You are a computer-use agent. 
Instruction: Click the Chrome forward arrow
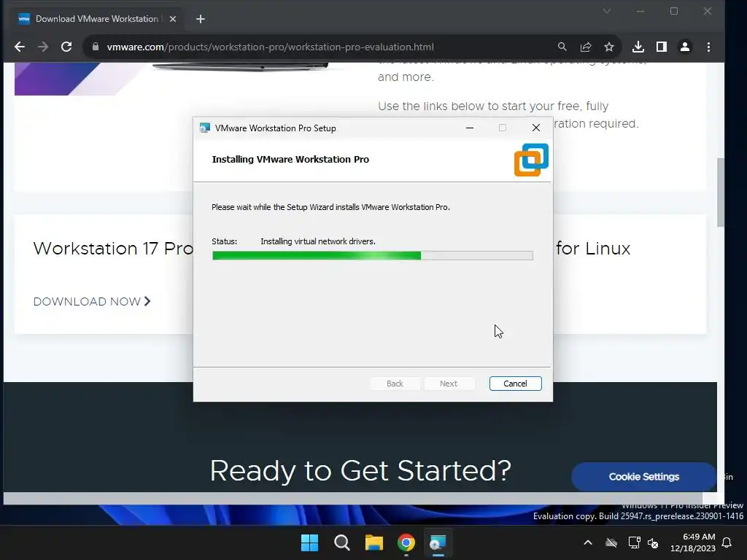tap(43, 47)
